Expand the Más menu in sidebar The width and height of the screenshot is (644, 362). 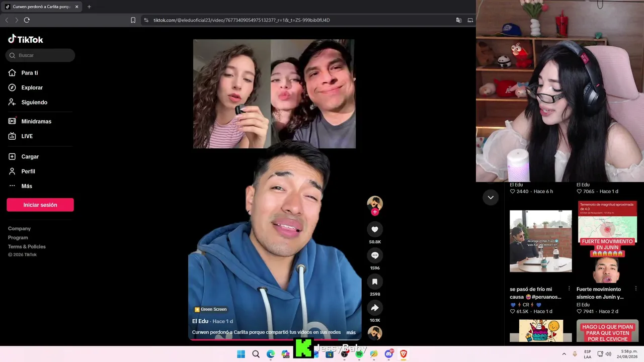pyautogui.click(x=20, y=186)
